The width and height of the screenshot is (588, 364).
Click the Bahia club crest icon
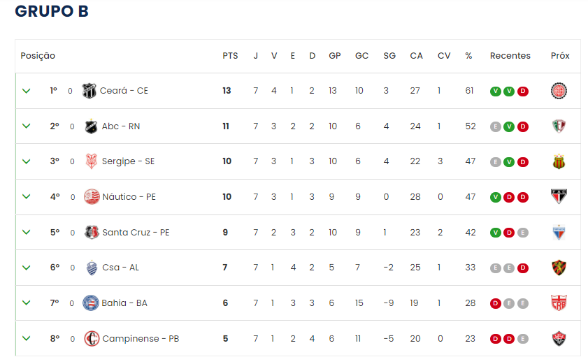(90, 303)
